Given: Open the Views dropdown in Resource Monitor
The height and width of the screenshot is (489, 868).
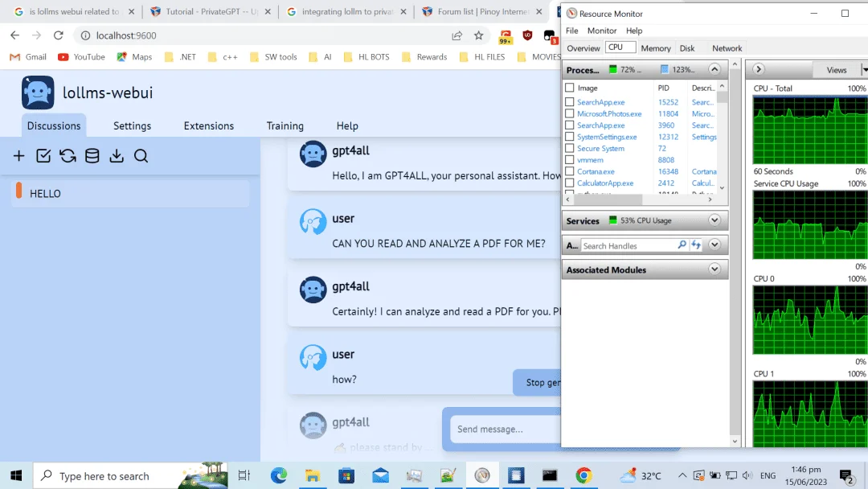Looking at the screenshot, I should (x=839, y=70).
